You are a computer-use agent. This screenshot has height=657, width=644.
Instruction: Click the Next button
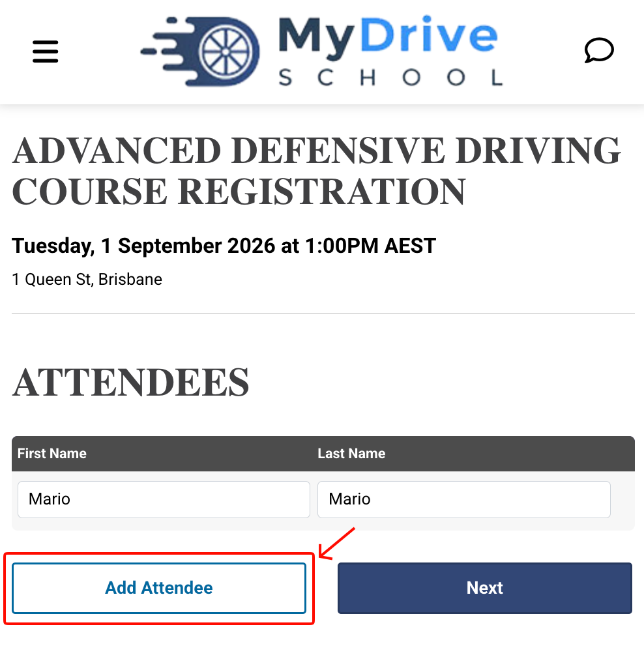point(485,588)
